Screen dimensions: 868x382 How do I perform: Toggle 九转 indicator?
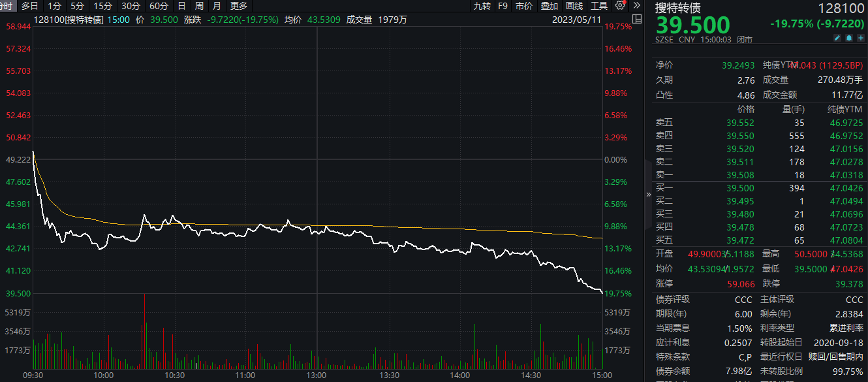pos(482,6)
